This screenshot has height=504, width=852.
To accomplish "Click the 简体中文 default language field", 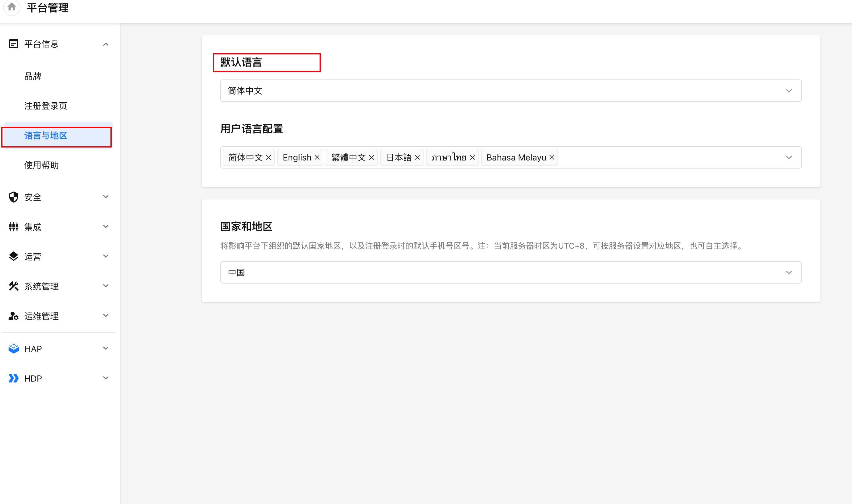I will 511,91.
